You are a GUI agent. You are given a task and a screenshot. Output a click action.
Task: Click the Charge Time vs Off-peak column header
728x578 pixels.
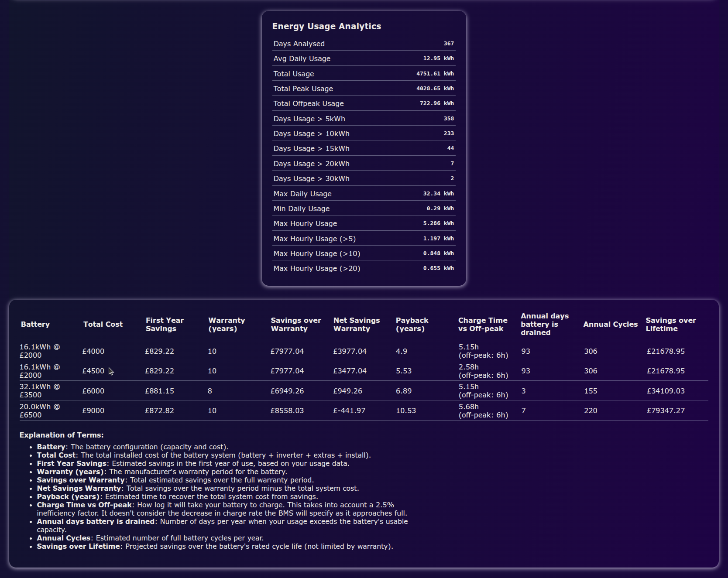(483, 325)
